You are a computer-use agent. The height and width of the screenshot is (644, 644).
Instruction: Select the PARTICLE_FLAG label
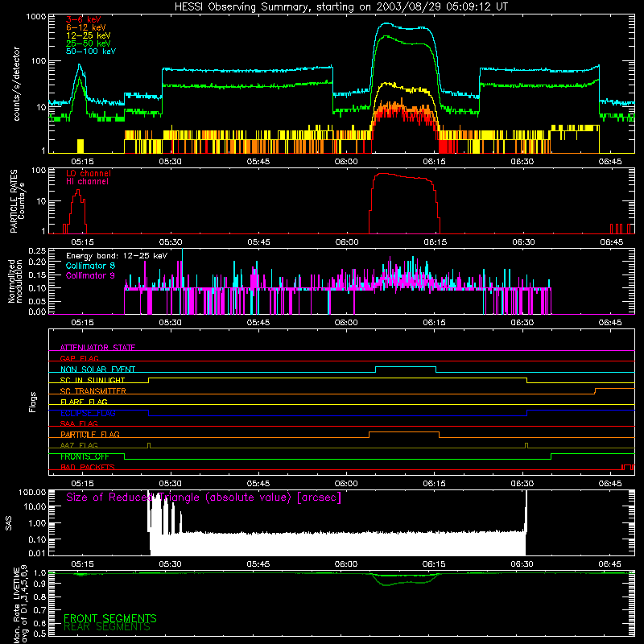(90, 434)
